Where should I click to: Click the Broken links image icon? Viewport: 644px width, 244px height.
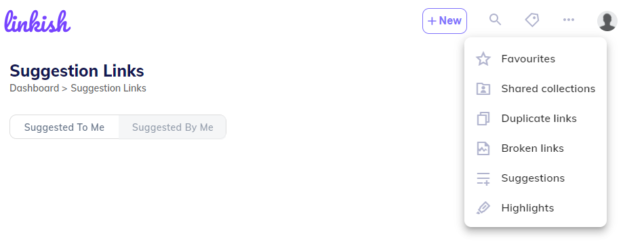tap(483, 148)
